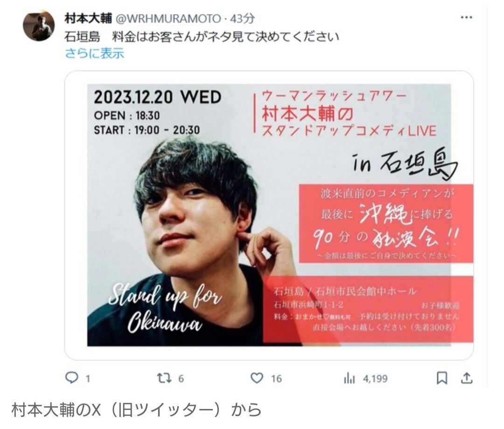Click the repost count 6
The height and width of the screenshot is (429, 504).
pyautogui.click(x=181, y=379)
